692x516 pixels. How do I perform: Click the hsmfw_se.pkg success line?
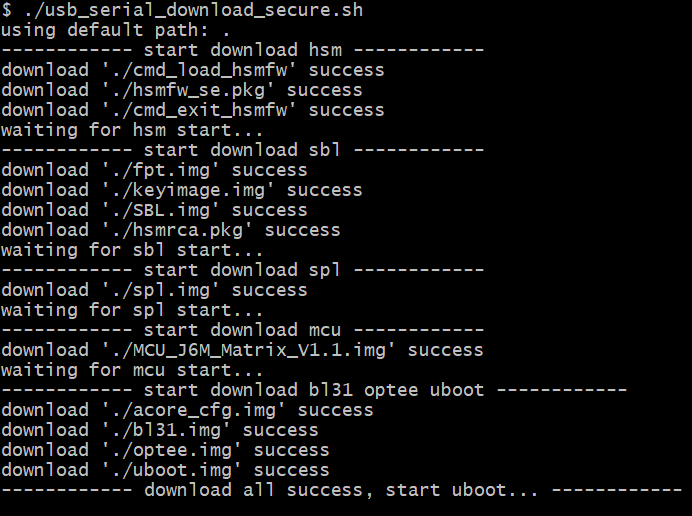pos(182,90)
